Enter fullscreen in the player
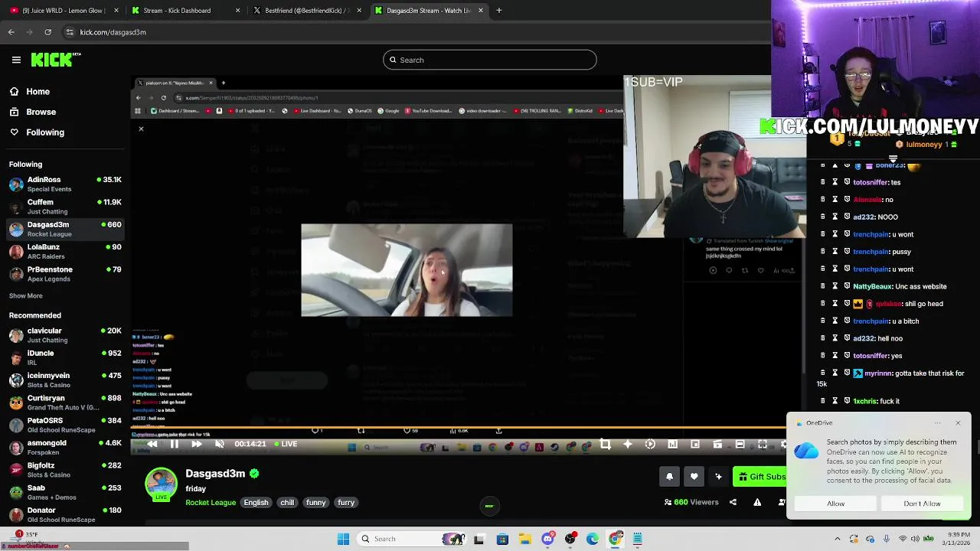Image resolution: width=980 pixels, height=551 pixels. point(763,444)
